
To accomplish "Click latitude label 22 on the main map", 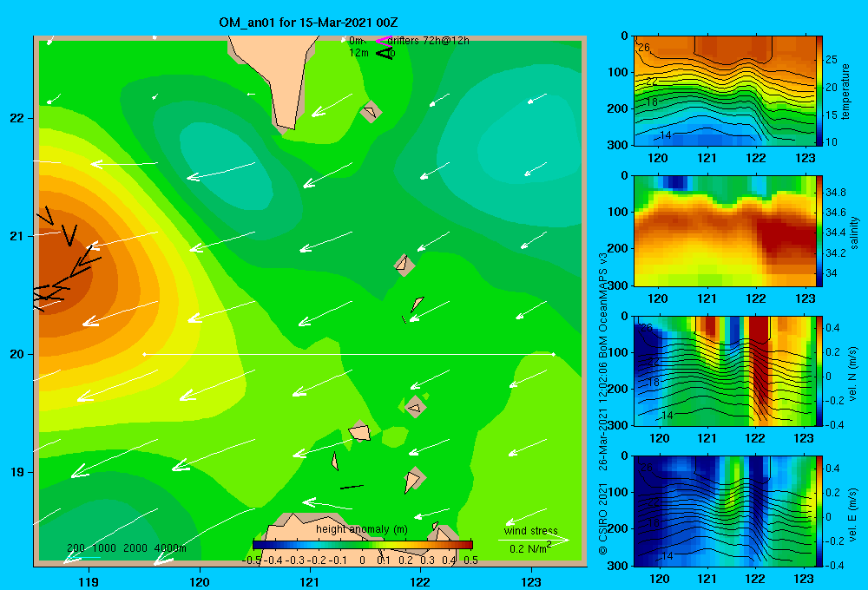I will point(16,118).
